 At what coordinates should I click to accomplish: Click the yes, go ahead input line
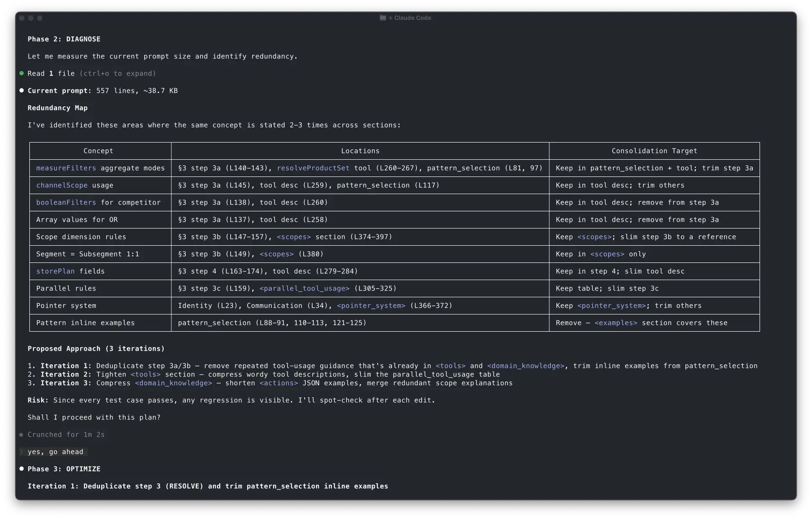point(55,452)
